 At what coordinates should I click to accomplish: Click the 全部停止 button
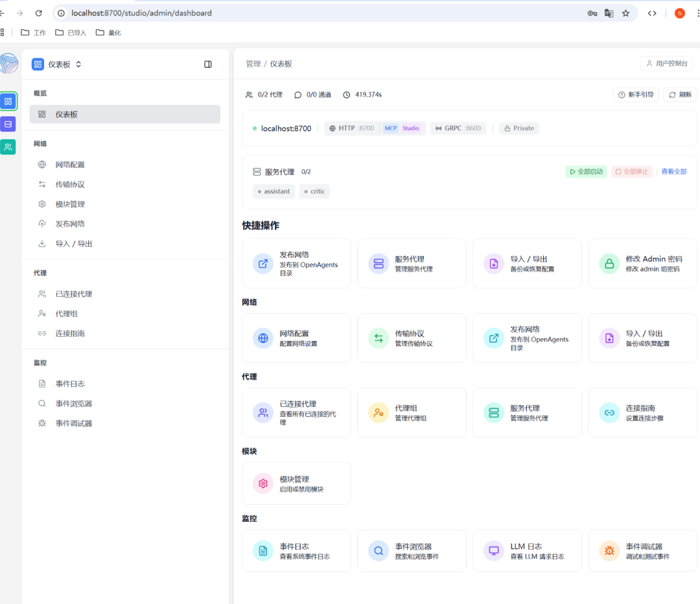tap(632, 172)
